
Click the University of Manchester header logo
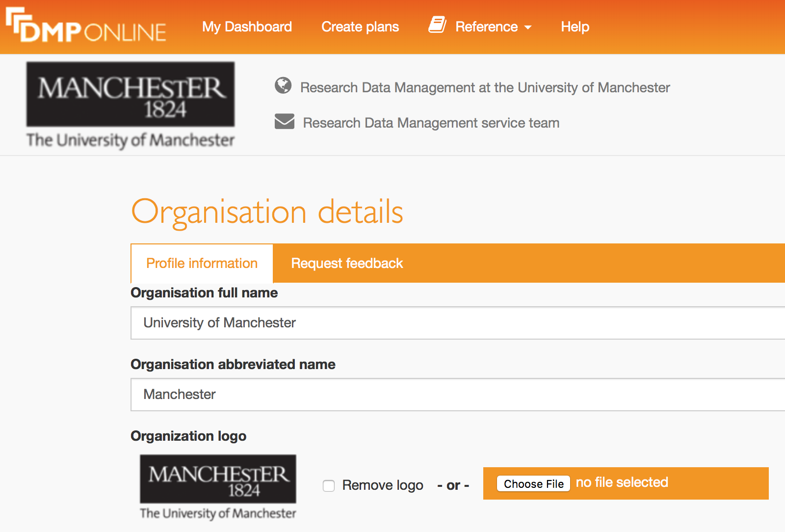[x=131, y=105]
